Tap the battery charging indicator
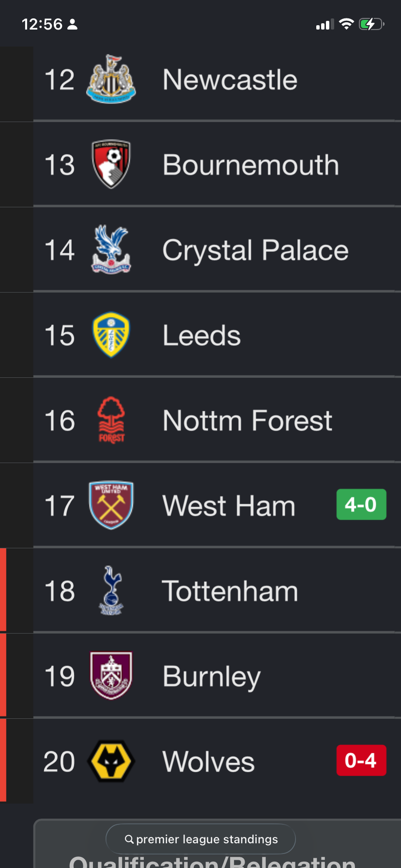 tap(371, 24)
